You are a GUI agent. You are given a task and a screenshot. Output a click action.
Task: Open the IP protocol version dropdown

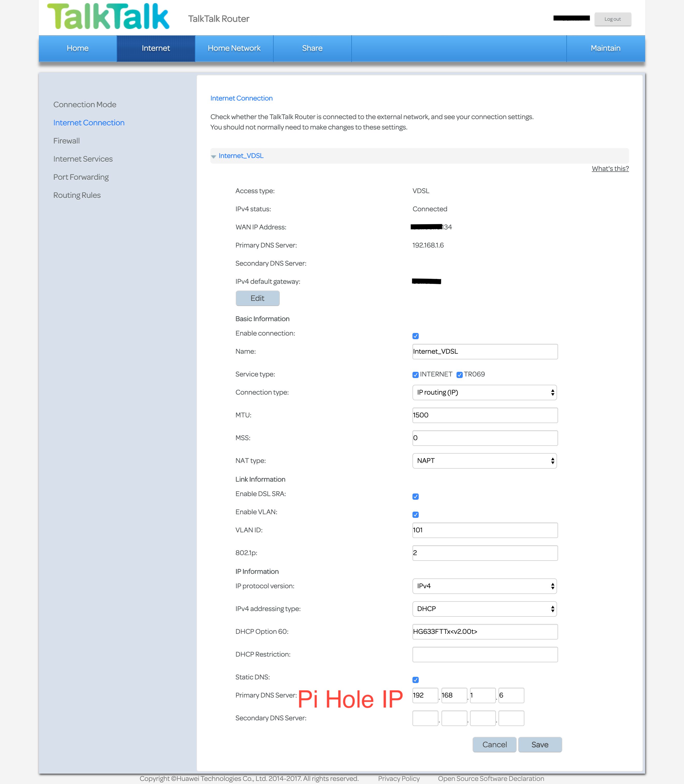[484, 586]
